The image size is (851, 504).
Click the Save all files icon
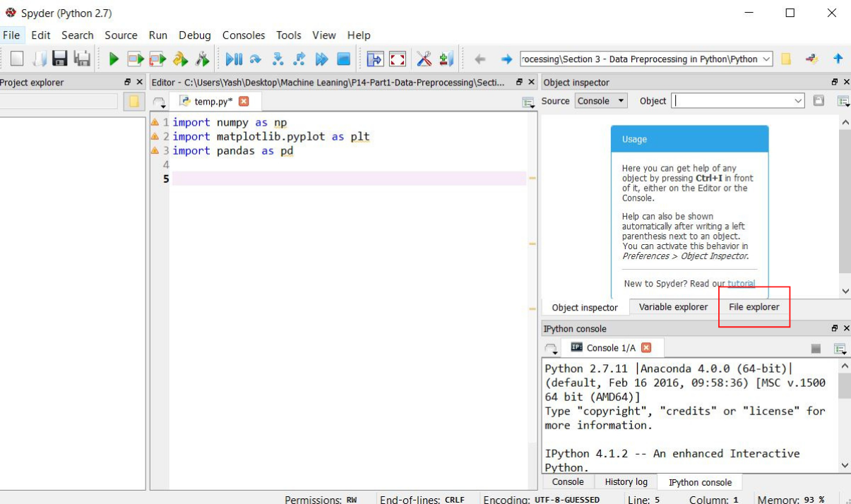tap(82, 58)
